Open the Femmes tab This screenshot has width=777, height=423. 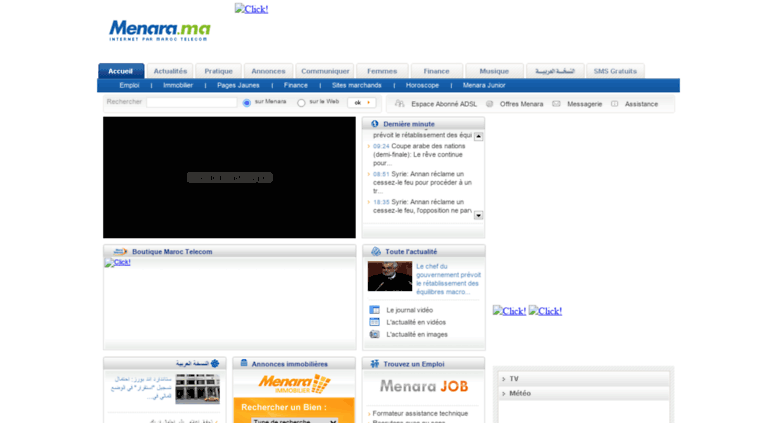click(x=382, y=71)
